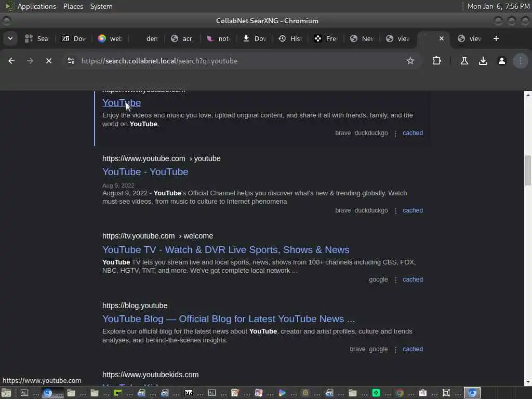
Task: Open YouTube TV Watch & DVR result
Action: click(x=225, y=250)
